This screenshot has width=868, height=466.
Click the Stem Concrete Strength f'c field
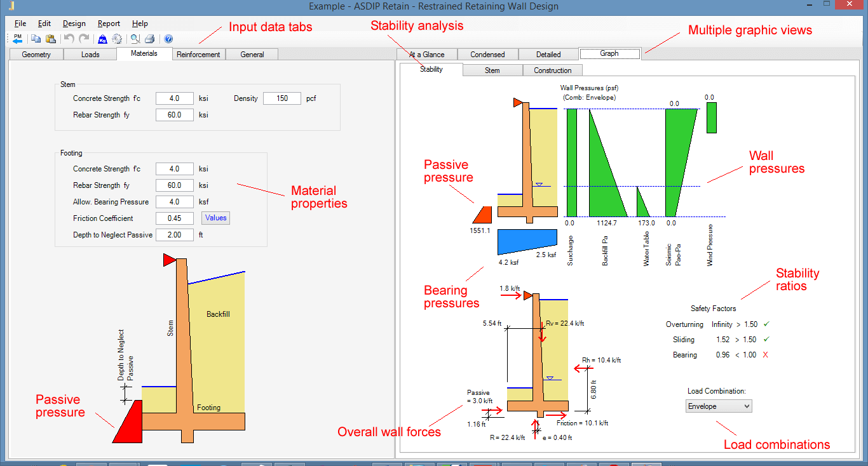pos(175,98)
